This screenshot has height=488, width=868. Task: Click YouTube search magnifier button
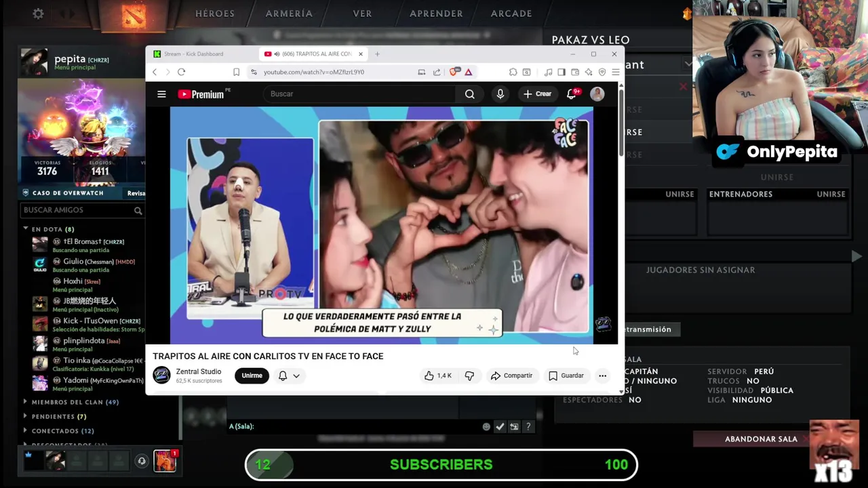pyautogui.click(x=470, y=94)
